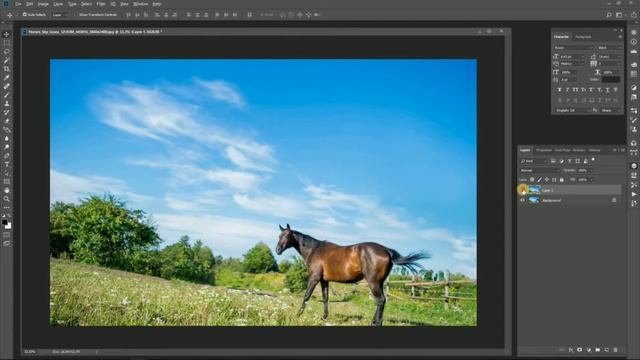
Task: Select the Brush tool
Action: coord(7,95)
